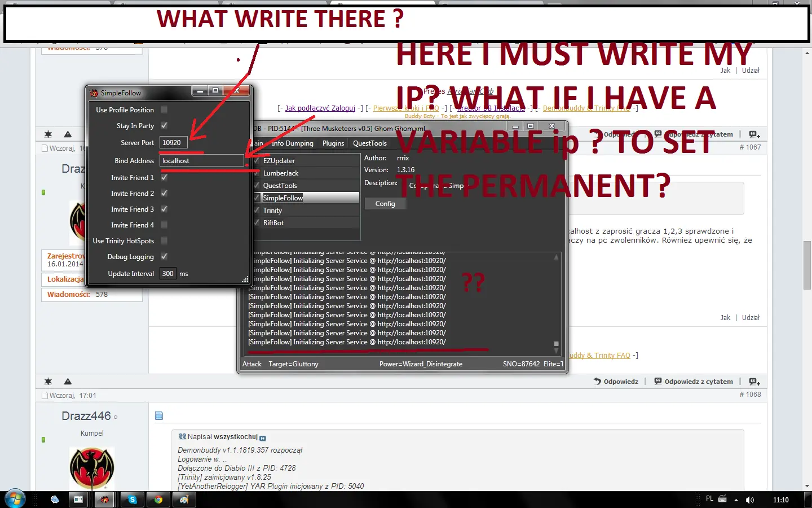This screenshot has width=812, height=508.
Task: Open the Windows Start menu
Action: 15,499
